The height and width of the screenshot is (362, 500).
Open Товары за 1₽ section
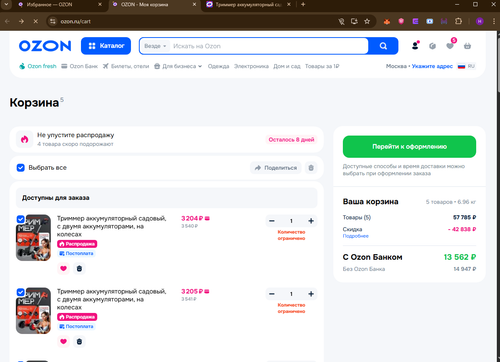[322, 66]
